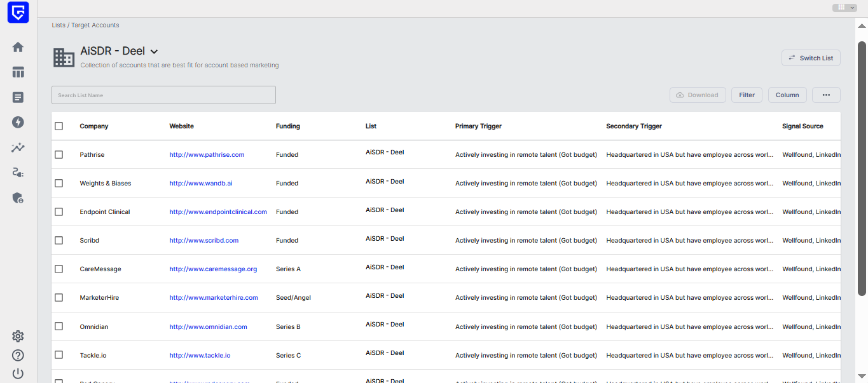The height and width of the screenshot is (383, 868).
Task: Check the CareMessage row checkbox
Action: pyautogui.click(x=59, y=269)
